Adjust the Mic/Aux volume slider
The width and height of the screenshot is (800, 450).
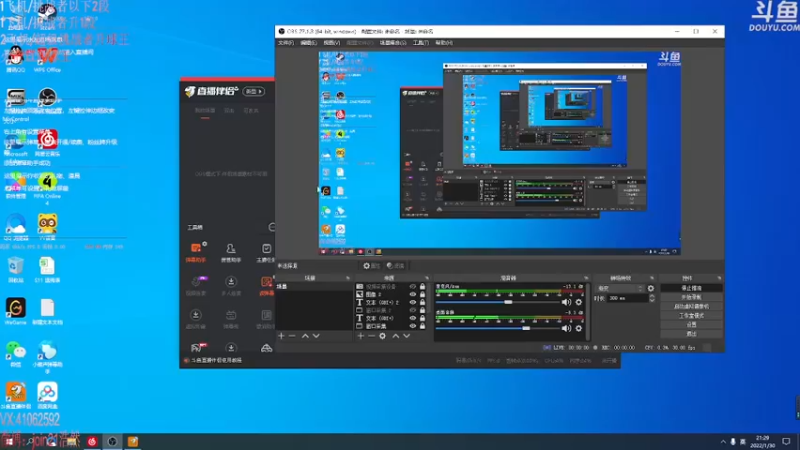point(498,302)
